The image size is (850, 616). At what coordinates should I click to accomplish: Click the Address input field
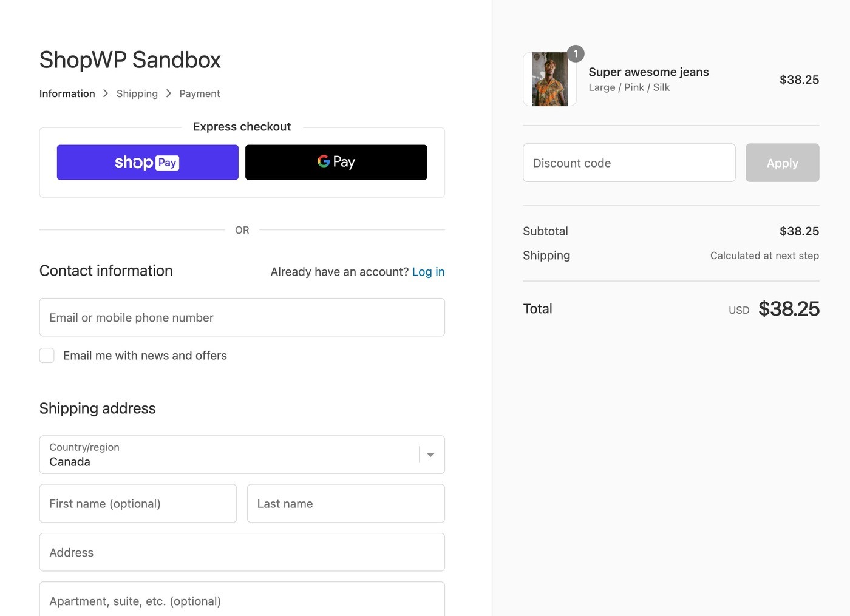pos(242,552)
